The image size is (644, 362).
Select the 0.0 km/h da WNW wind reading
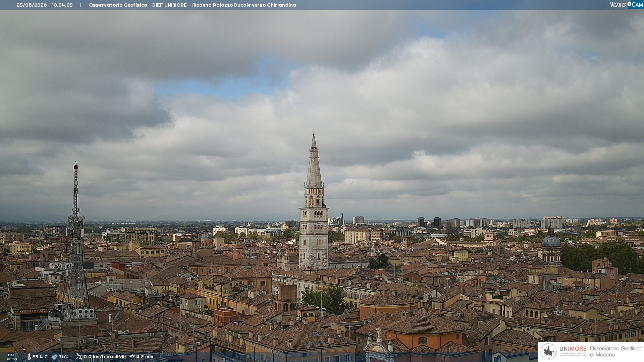click(105, 357)
